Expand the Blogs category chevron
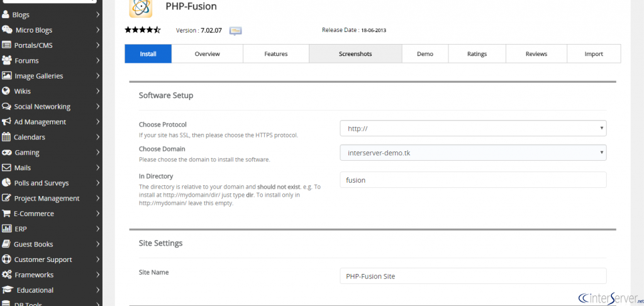The width and height of the screenshot is (644, 306). [97, 15]
